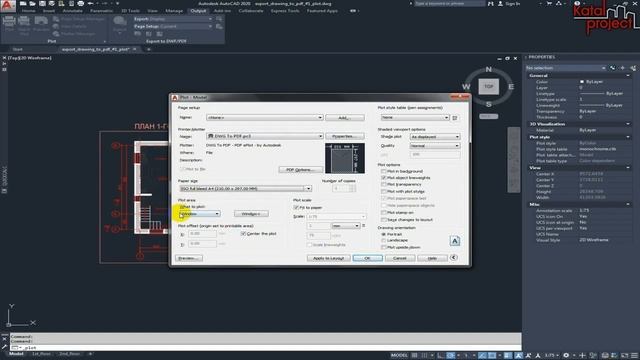This screenshot has height=360, width=640.
Task: Open the scale units mm dropdown
Action: [345, 226]
